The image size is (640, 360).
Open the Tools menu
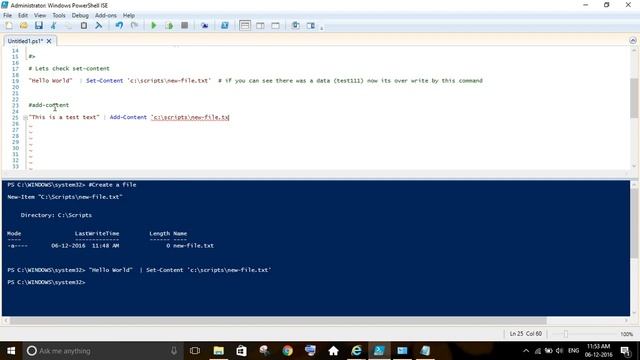coord(59,16)
